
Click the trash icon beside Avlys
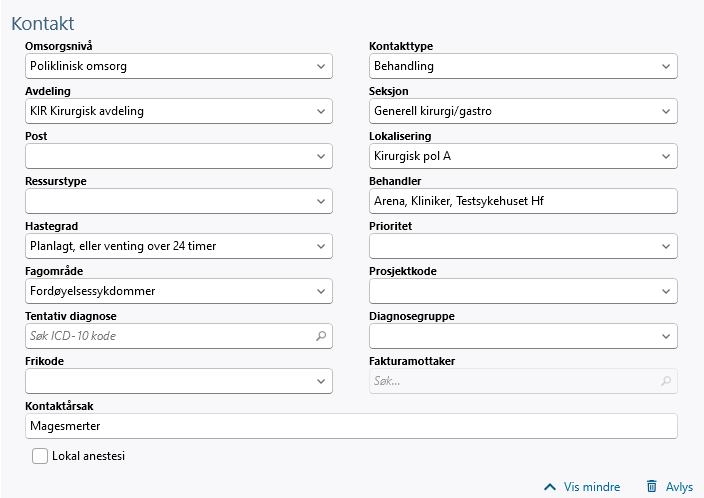tap(652, 487)
